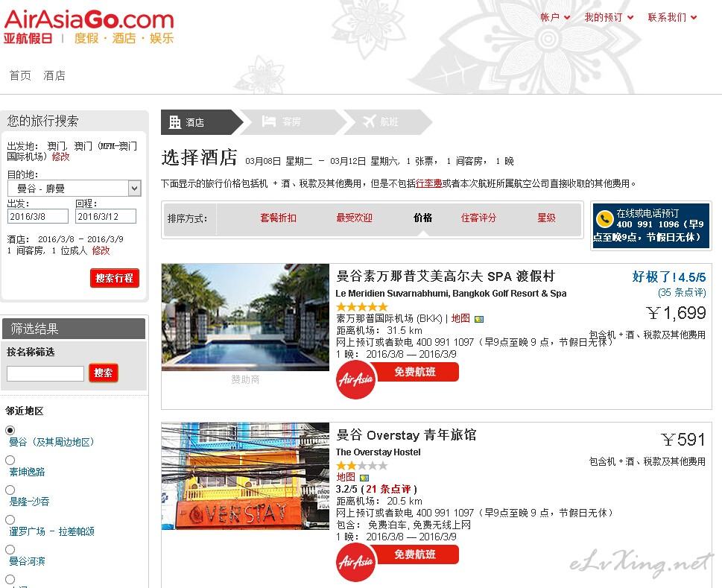
Task: Select 曼谷（及其周边地区）radio button
Action: point(10,430)
